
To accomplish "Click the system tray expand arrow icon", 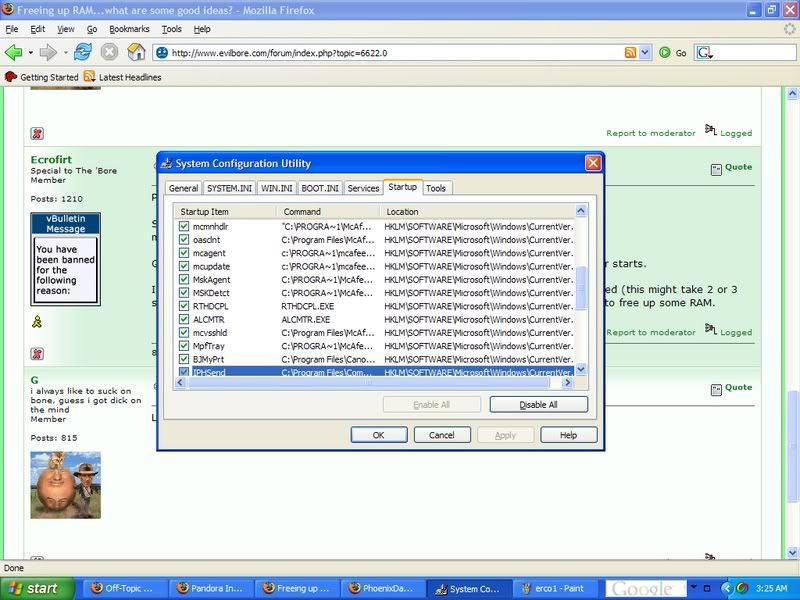I will coord(727,588).
